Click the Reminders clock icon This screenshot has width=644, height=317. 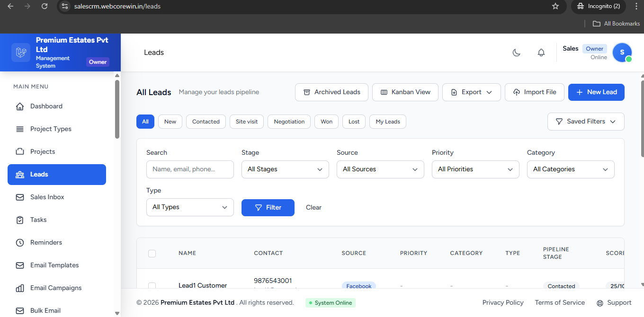[20, 243]
